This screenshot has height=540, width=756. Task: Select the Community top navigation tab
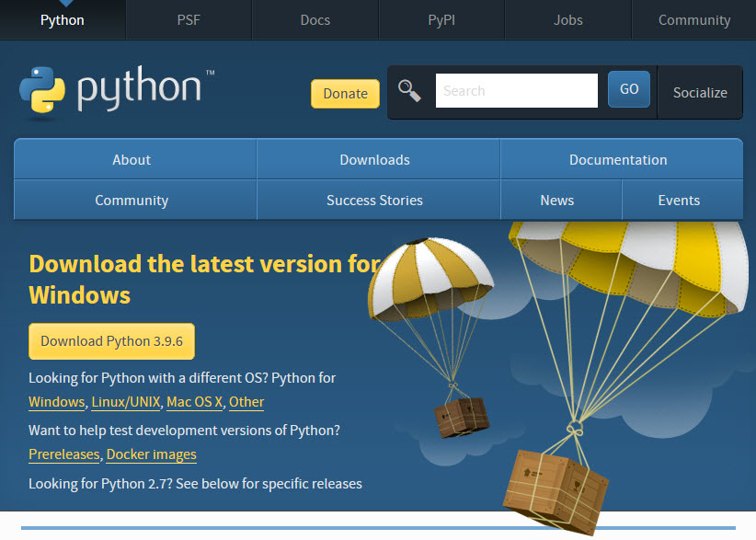[x=693, y=19]
